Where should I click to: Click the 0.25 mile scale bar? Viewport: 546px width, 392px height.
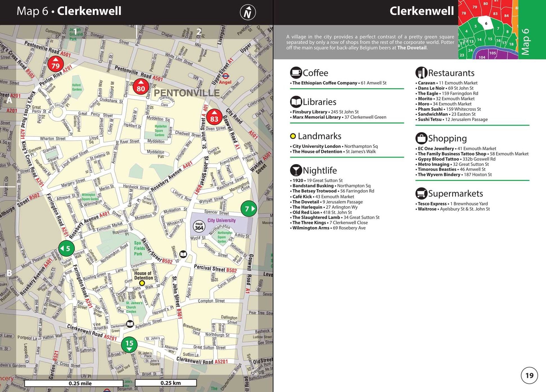[x=74, y=383]
